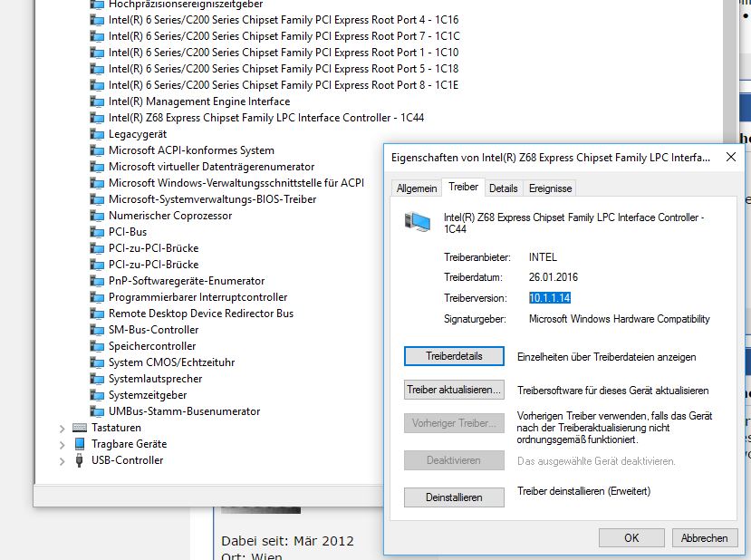
Task: Select Hochpräzisionsereigniszeitgeber entry
Action: (x=186, y=5)
